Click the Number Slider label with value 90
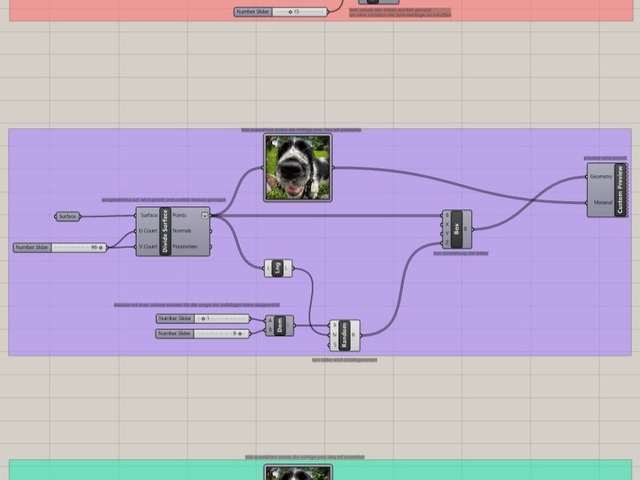 click(32, 247)
